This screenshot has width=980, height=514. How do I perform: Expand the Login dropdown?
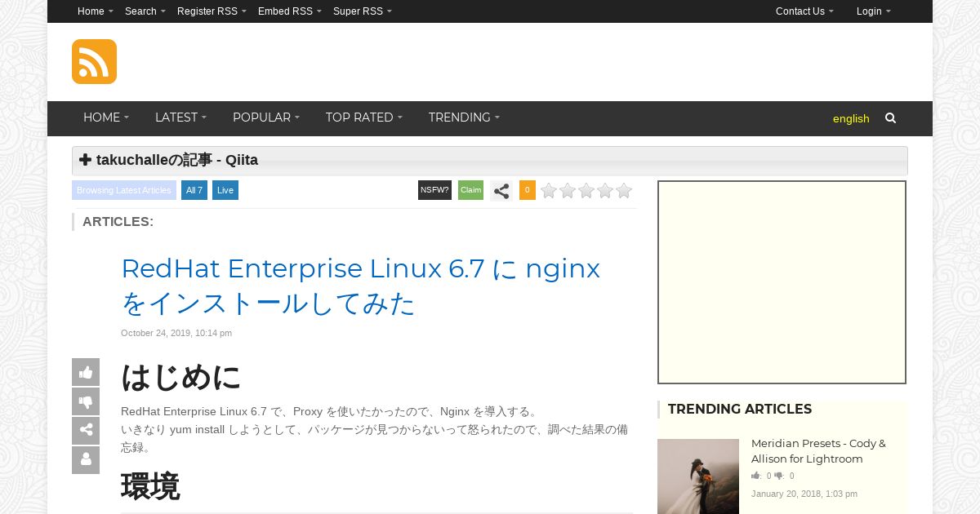pyautogui.click(x=874, y=11)
